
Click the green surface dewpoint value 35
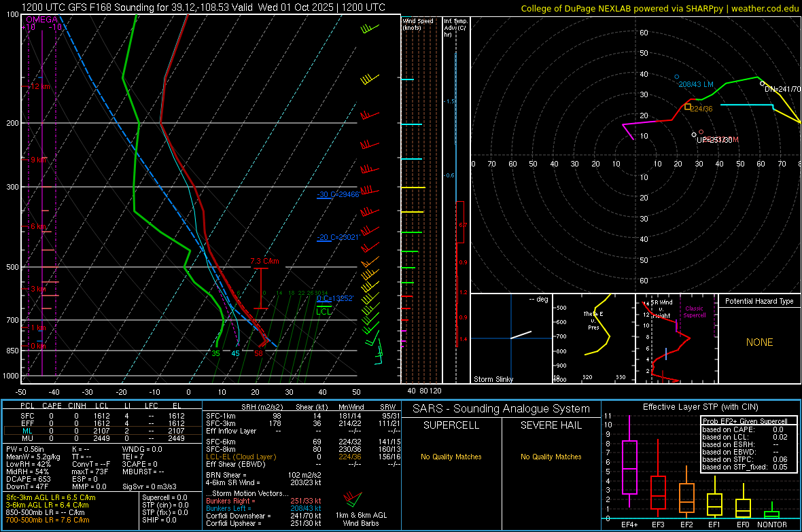point(216,353)
